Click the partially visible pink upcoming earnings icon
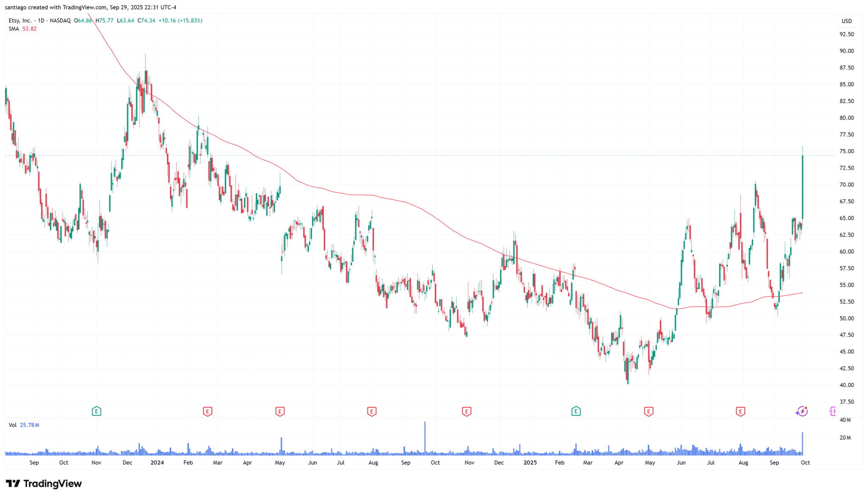 coord(832,411)
